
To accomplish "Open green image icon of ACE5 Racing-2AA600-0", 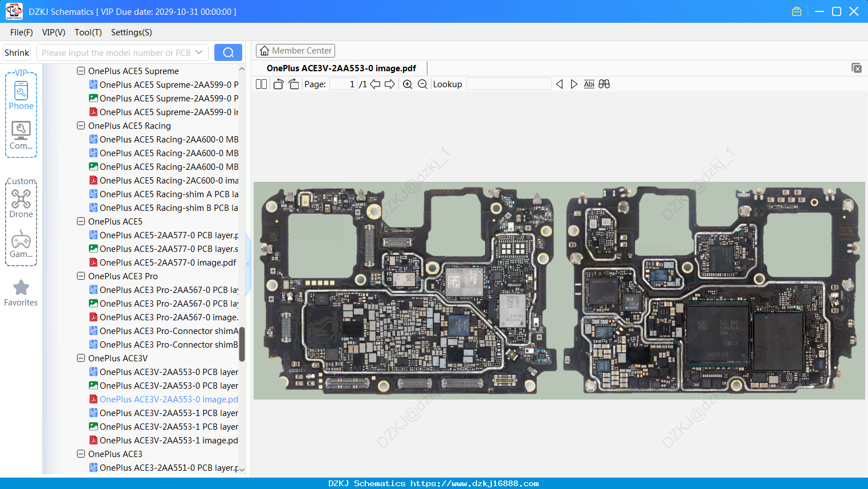I will coord(93,166).
